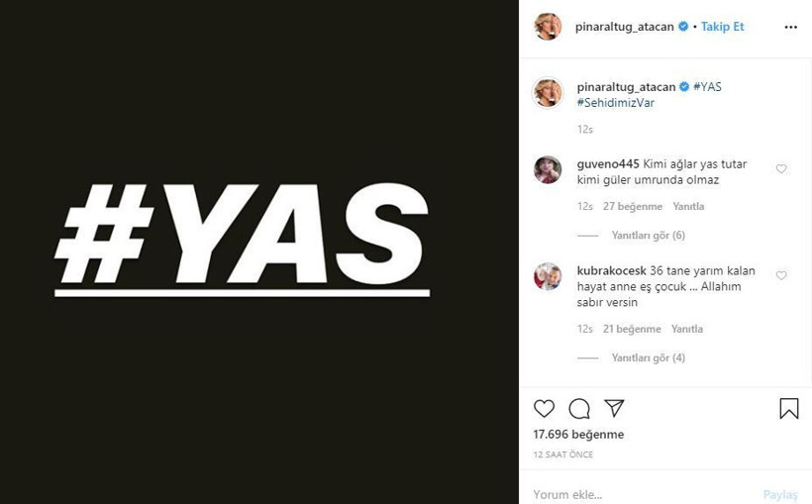View the 17.696 beğenme likes list
This screenshot has height=504, width=812.
click(578, 434)
